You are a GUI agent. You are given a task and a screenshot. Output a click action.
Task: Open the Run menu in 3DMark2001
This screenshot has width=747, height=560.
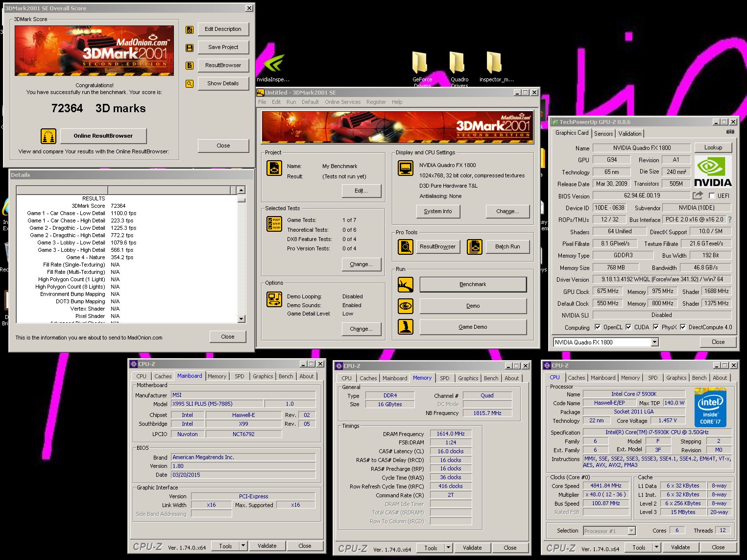click(291, 102)
